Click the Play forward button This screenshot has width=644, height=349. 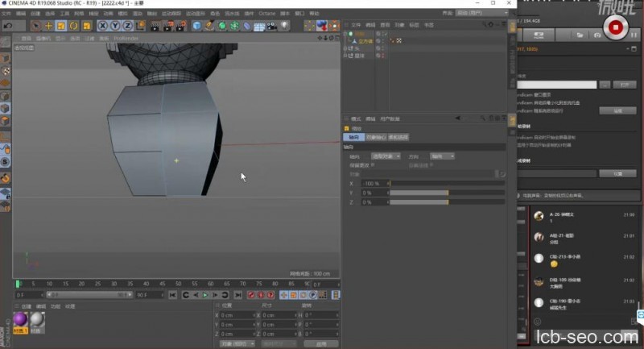(205, 295)
